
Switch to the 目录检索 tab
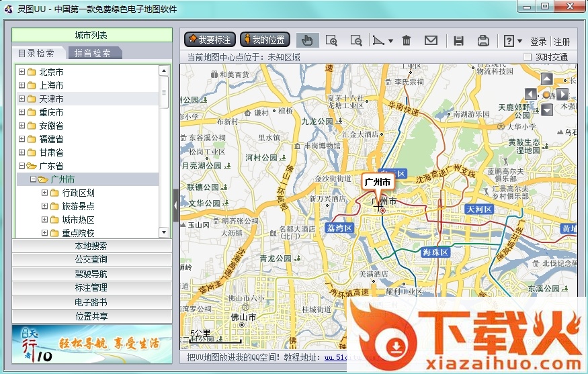[36, 53]
